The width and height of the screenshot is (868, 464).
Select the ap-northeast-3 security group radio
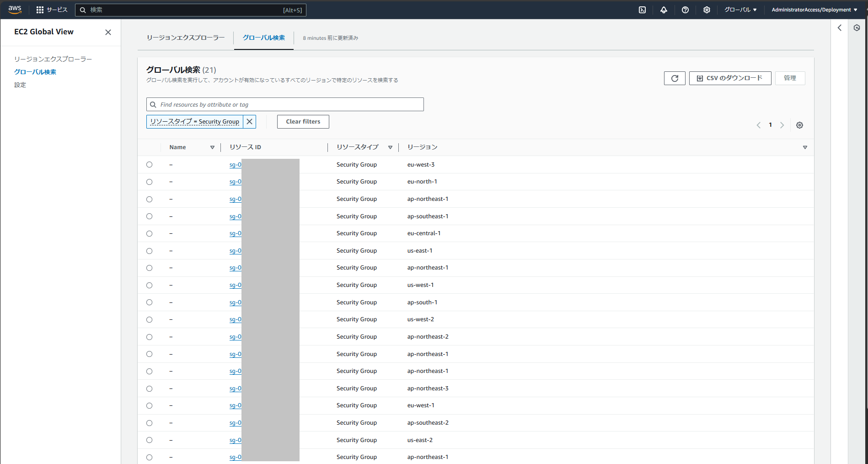pyautogui.click(x=150, y=388)
